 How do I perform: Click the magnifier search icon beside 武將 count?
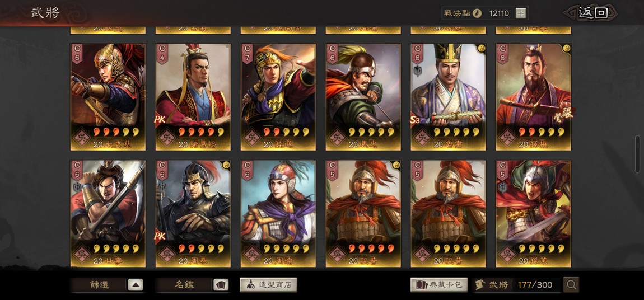coord(571,285)
